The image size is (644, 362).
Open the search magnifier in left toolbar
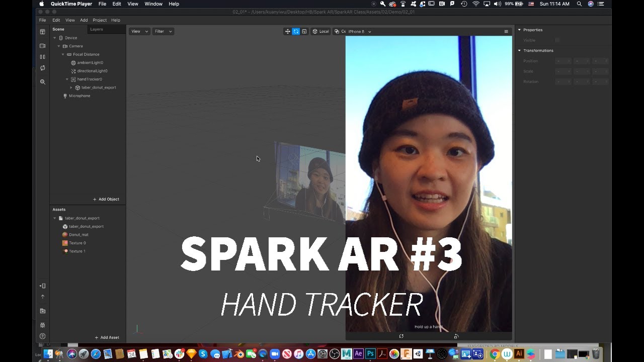[43, 81]
